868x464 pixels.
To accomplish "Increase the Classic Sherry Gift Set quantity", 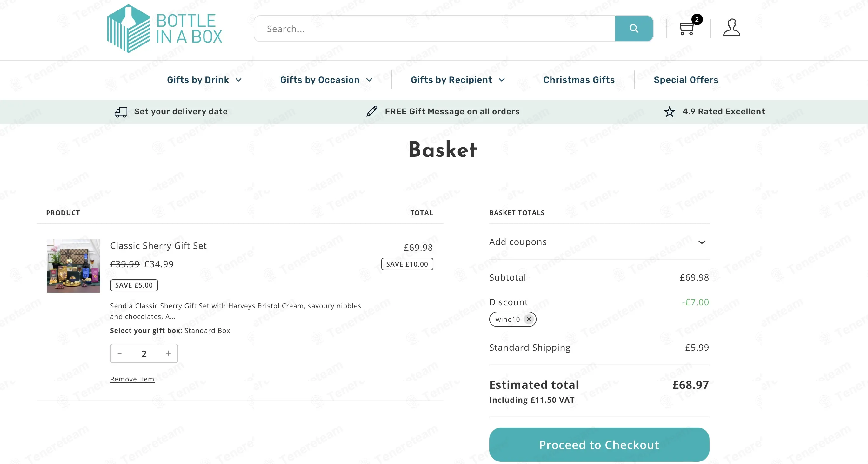I will [169, 353].
